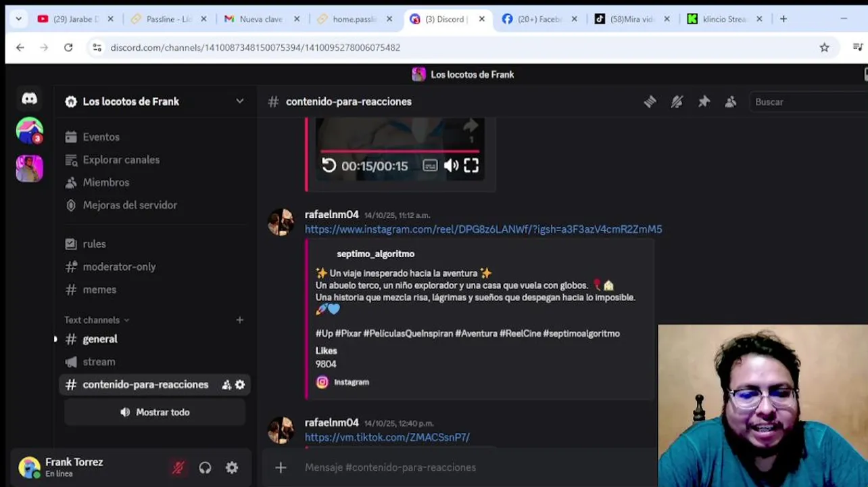
Task: Click septimo_algoritmo embed author name
Action: pyautogui.click(x=375, y=254)
